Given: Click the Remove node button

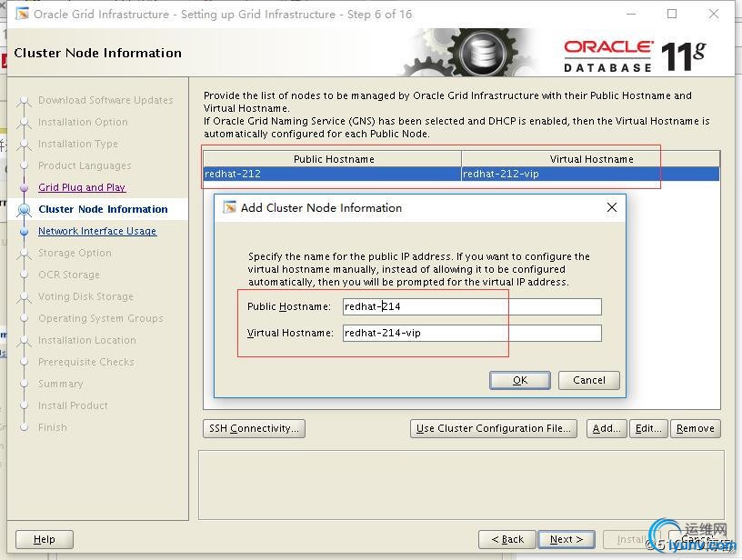Looking at the screenshot, I should pos(695,428).
